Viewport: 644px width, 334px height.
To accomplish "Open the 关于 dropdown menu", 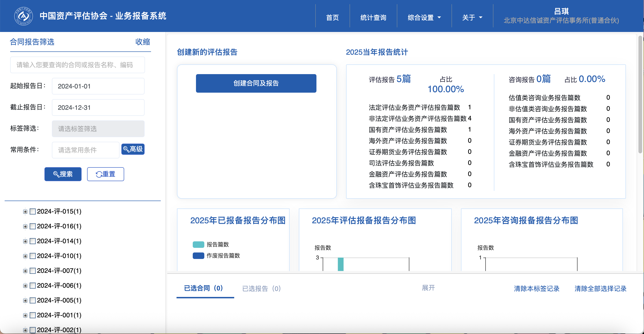I will click(x=472, y=18).
